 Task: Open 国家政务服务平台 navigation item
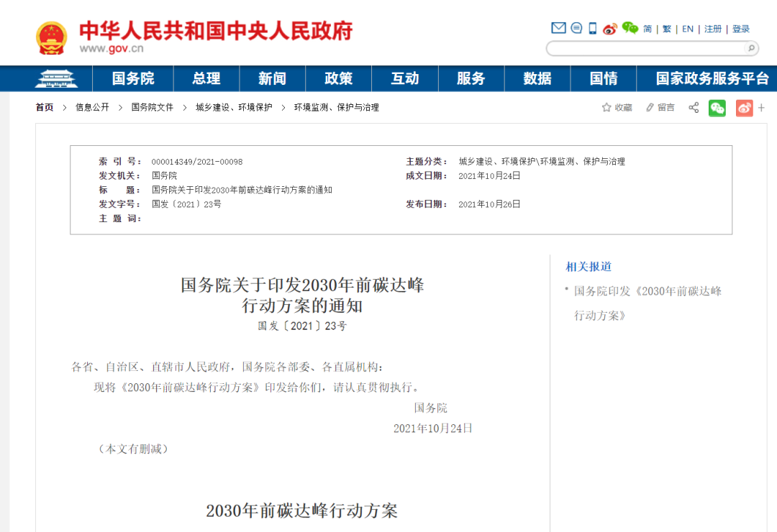[x=712, y=78]
